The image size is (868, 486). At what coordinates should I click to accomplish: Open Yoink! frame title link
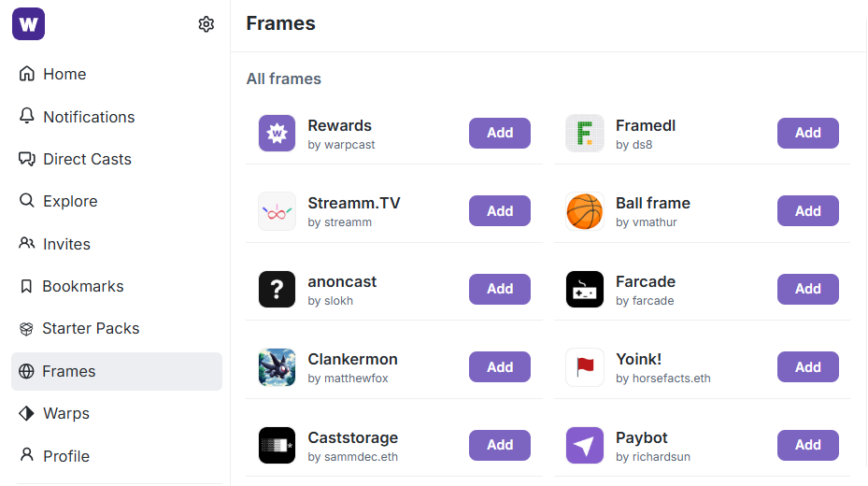639,359
